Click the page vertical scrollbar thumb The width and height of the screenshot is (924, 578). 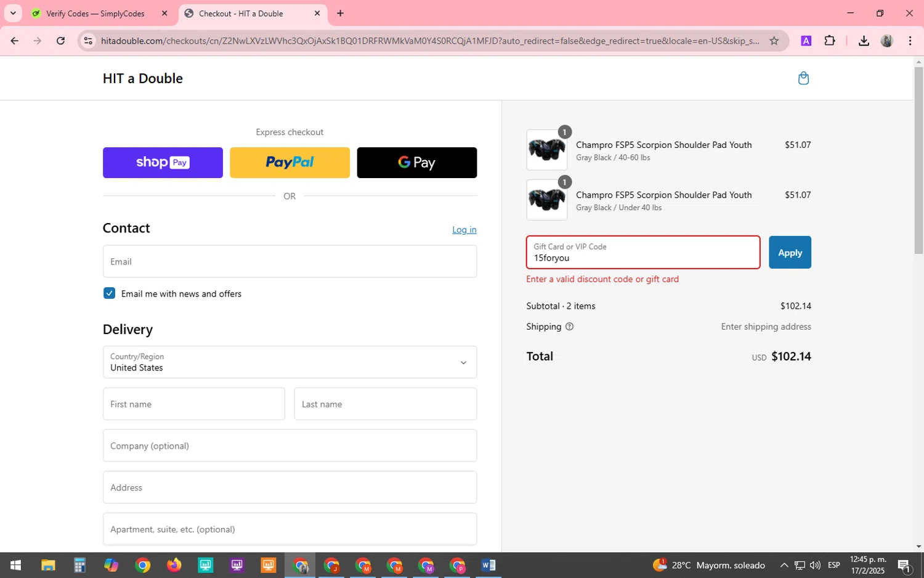click(918, 160)
